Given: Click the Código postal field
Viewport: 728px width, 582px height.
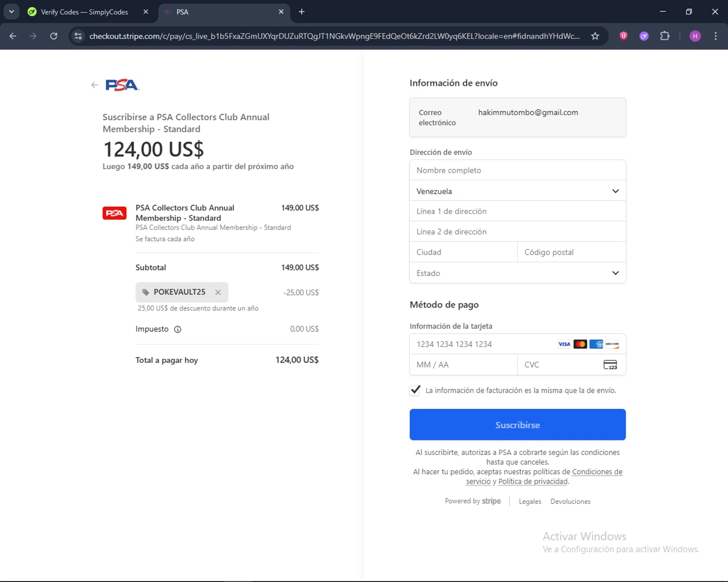Looking at the screenshot, I should (x=572, y=252).
